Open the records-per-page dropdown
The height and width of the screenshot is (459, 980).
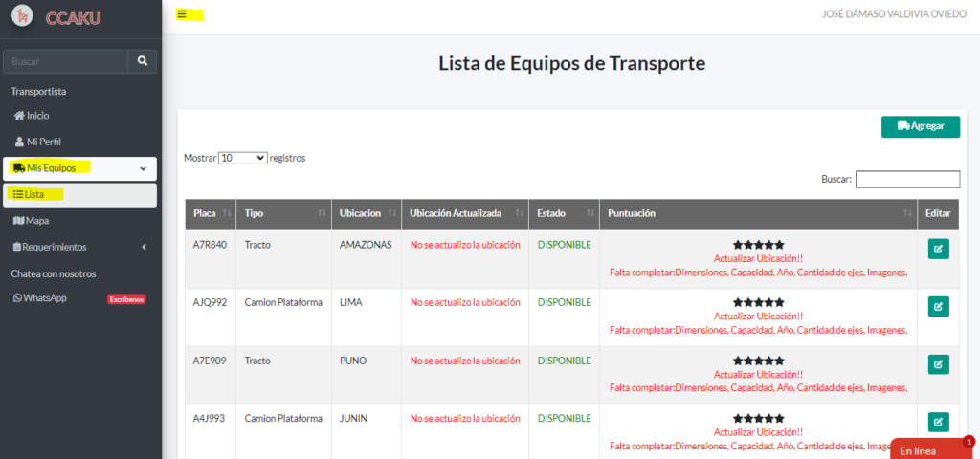coord(242,158)
